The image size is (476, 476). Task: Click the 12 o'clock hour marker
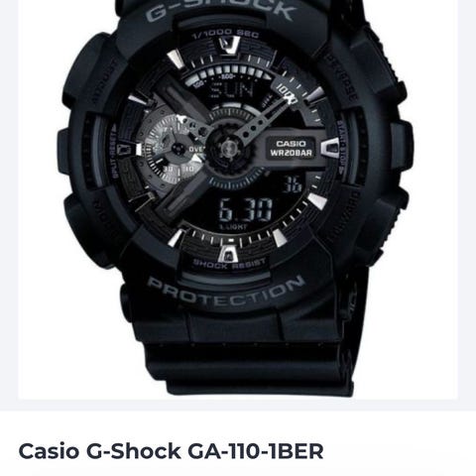pos(229,45)
